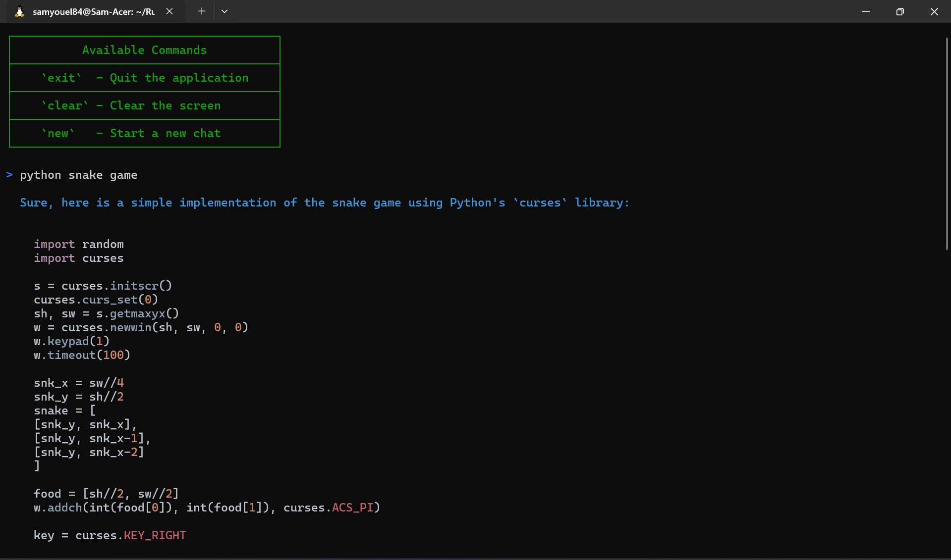Click the blue prompt arrow symbol
951x560 pixels.
click(x=9, y=175)
